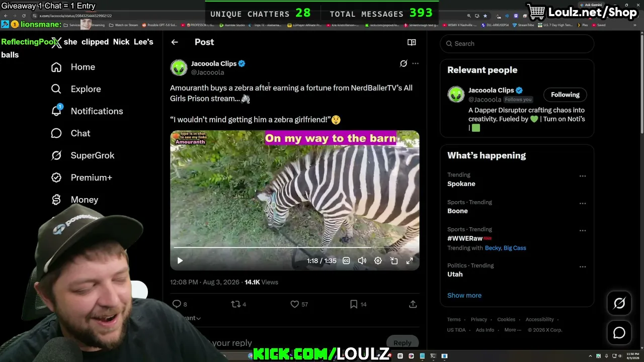Open Jacoola Clips in Relevant people

(x=491, y=90)
